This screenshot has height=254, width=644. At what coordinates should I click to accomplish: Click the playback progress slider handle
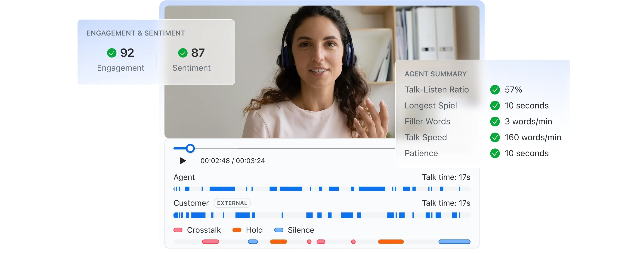[x=190, y=148]
